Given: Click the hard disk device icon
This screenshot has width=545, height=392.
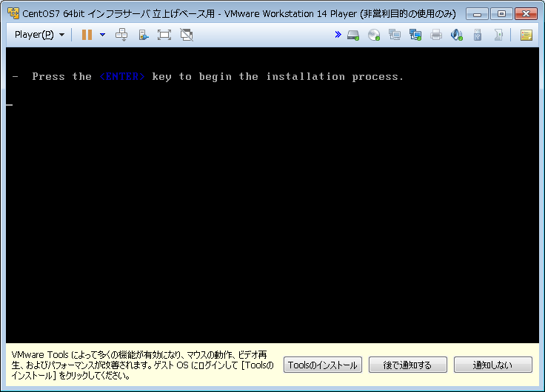Looking at the screenshot, I should 353,35.
